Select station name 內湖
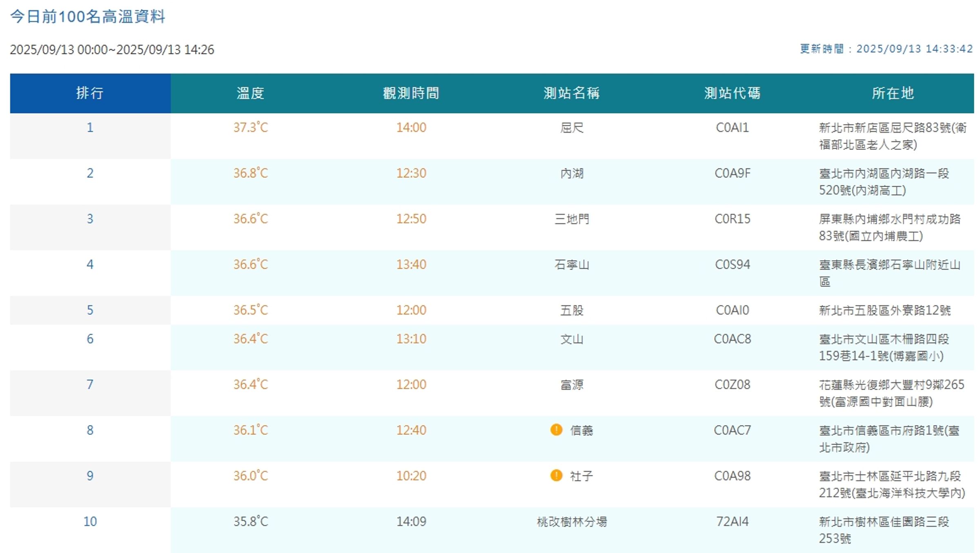Viewport: 980px width, 553px height. [x=572, y=173]
